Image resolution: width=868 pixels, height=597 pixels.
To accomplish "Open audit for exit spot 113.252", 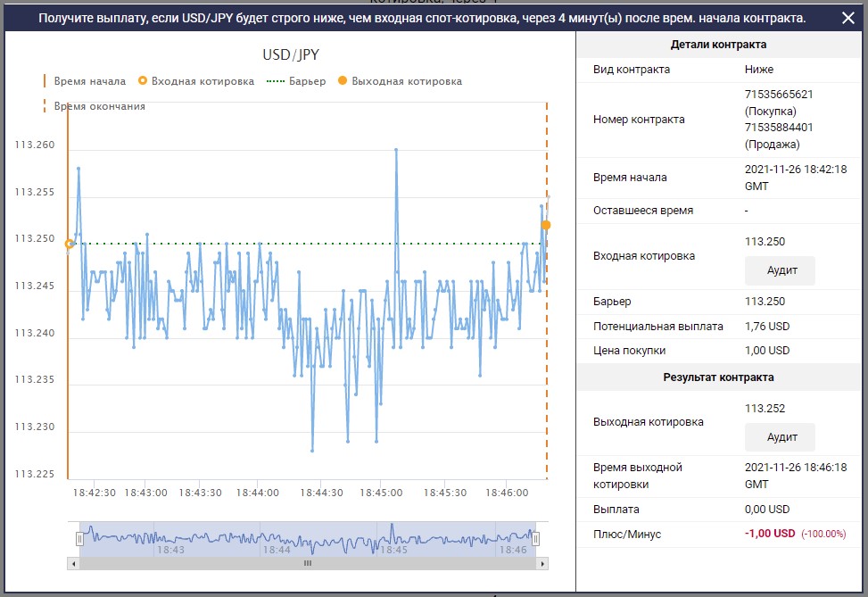I will pyautogui.click(x=780, y=437).
